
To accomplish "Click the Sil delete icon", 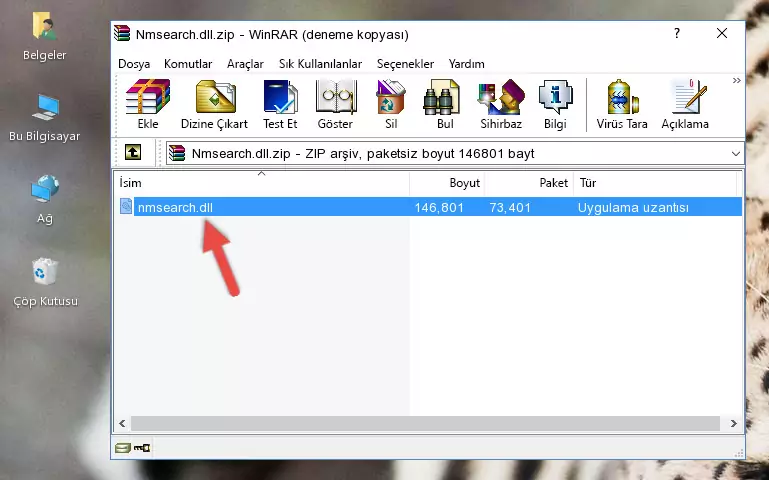I will click(x=391, y=97).
